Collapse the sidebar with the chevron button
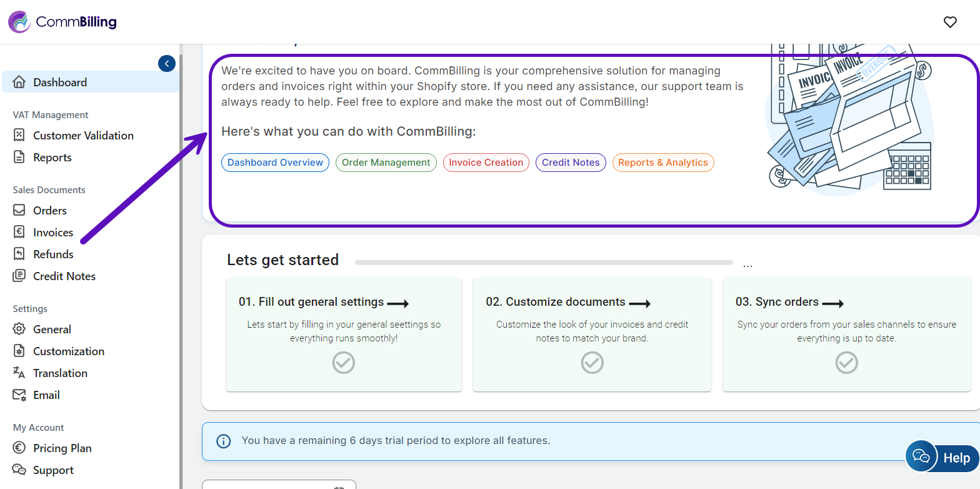The image size is (980, 489). tap(167, 63)
